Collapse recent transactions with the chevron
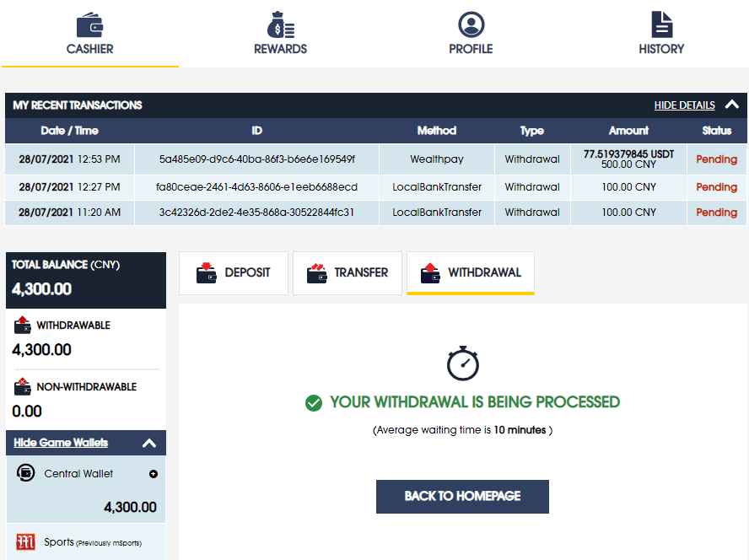The height and width of the screenshot is (560, 749). 732,105
